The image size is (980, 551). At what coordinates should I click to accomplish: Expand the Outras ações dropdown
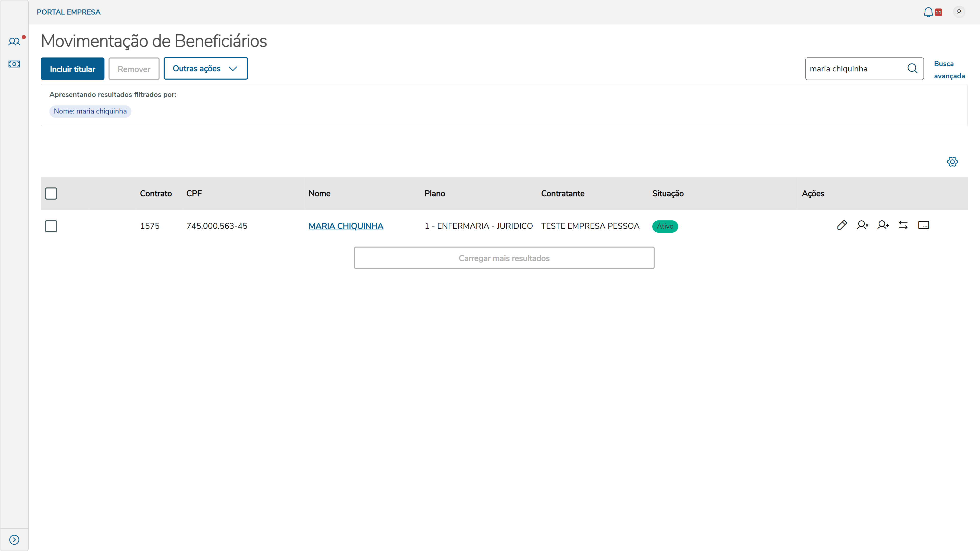click(x=205, y=68)
